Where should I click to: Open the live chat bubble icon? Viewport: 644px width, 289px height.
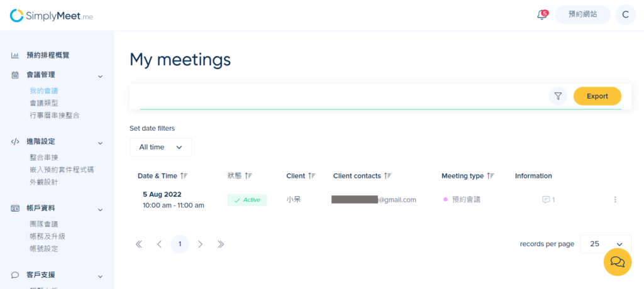(618, 261)
